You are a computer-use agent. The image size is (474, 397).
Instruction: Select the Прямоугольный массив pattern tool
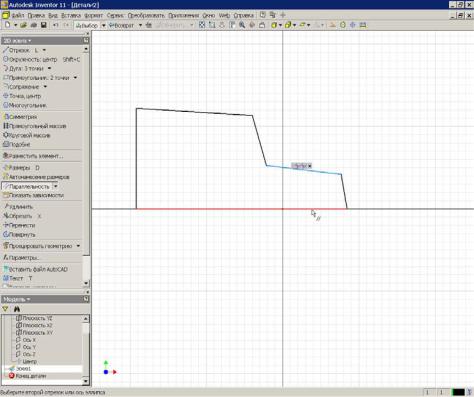coord(35,126)
